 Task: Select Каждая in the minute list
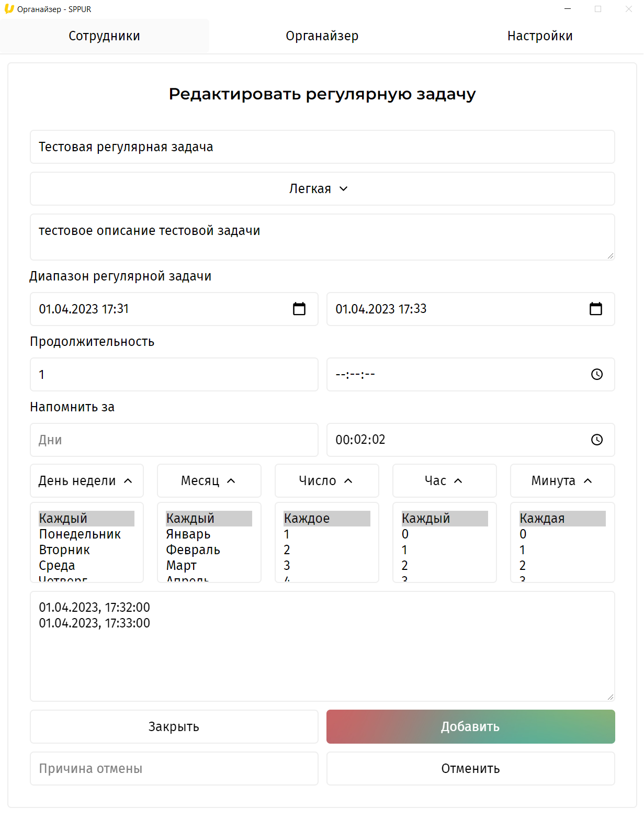(562, 519)
